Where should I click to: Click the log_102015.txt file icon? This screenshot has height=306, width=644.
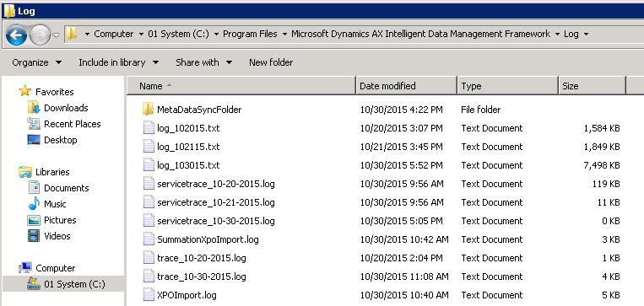[x=149, y=128]
